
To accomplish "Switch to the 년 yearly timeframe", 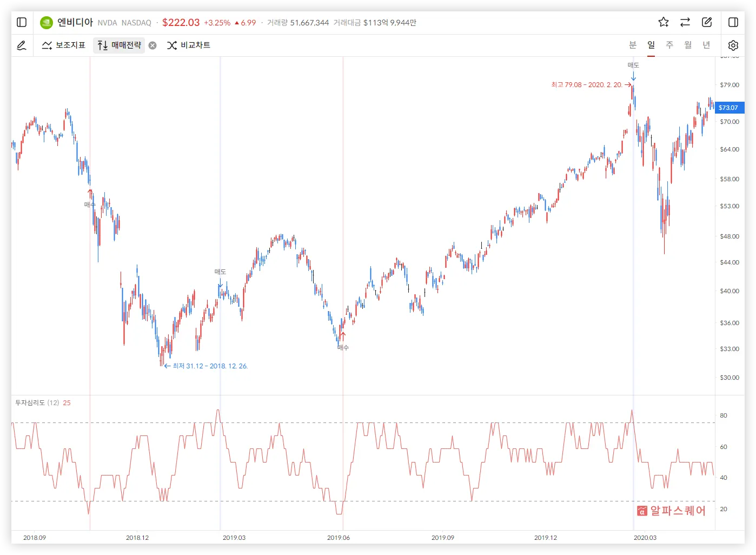I will point(706,45).
